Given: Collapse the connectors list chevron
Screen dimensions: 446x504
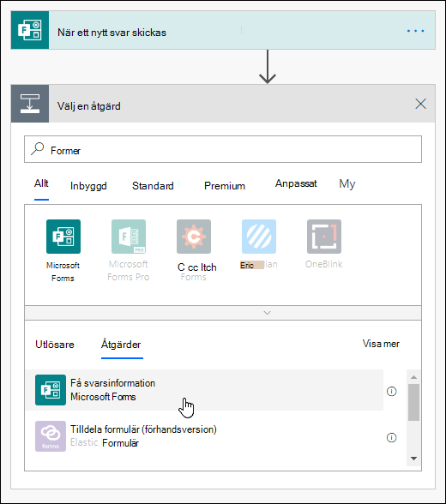Looking at the screenshot, I should 268,313.
